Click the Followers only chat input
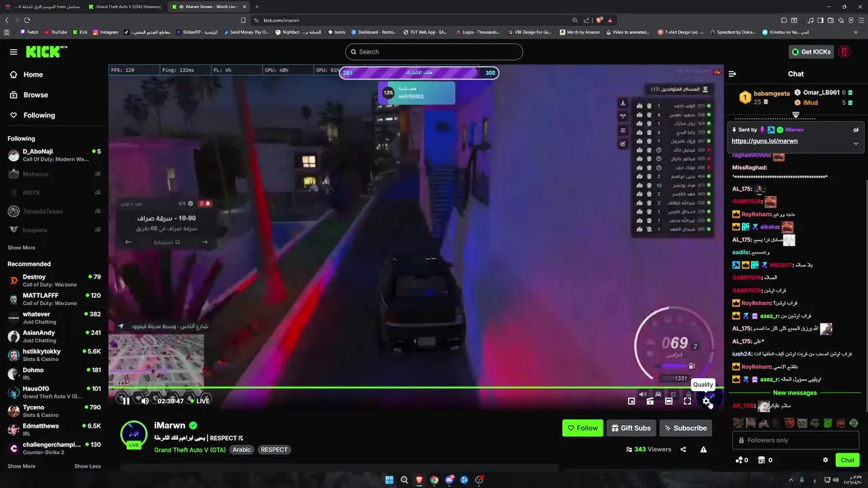 click(796, 440)
